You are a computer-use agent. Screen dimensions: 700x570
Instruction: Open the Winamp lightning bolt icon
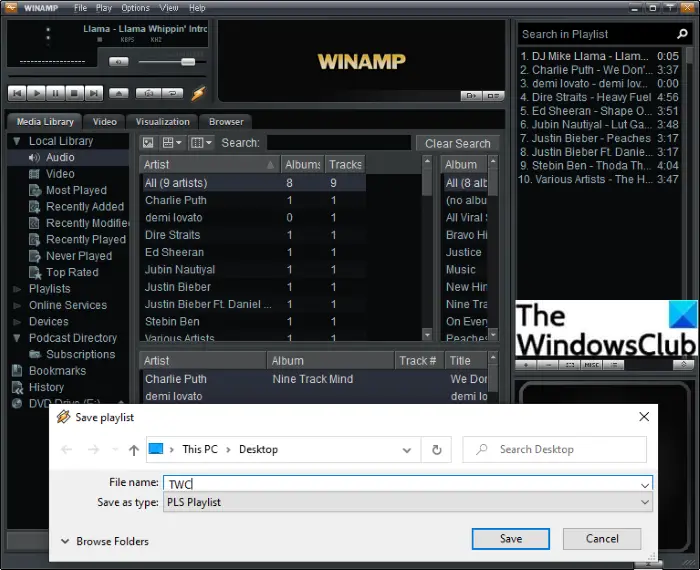(x=199, y=93)
